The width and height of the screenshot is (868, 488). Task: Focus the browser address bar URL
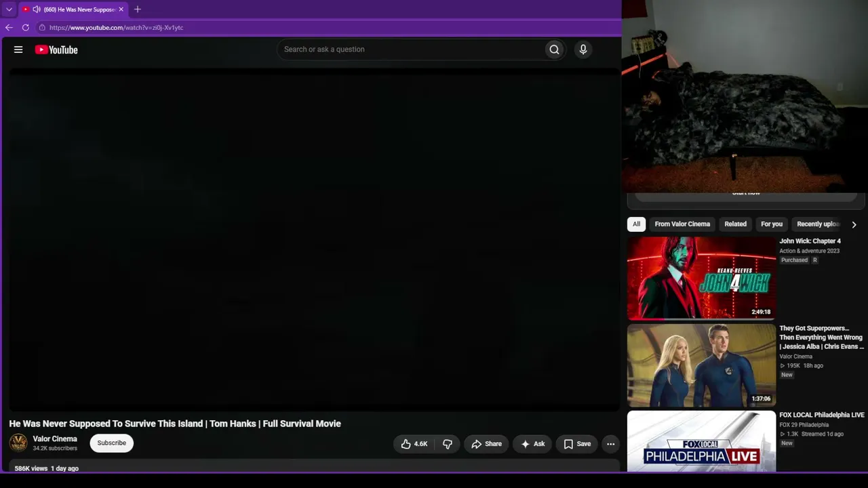(x=117, y=28)
